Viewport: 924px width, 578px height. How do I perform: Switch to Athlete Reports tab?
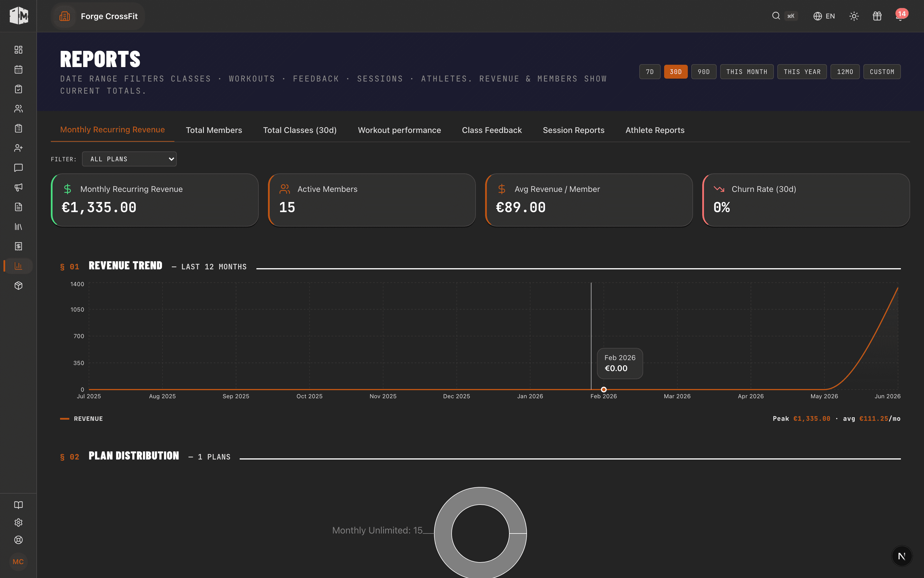click(x=655, y=130)
